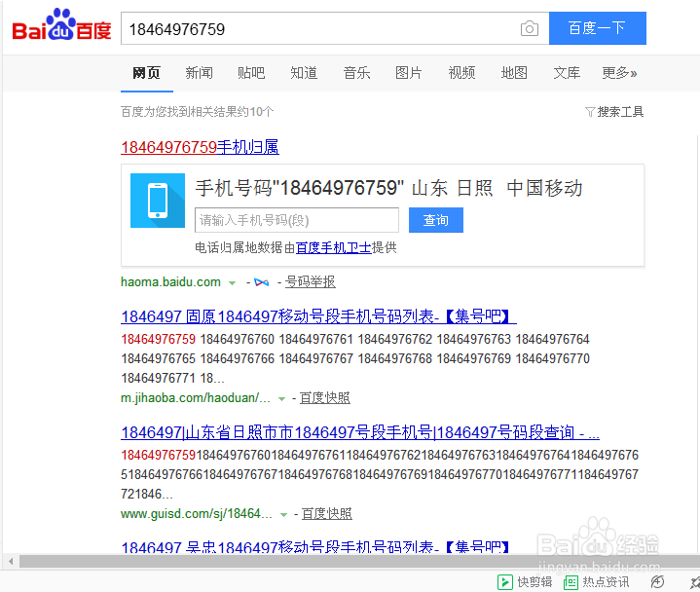Image resolution: width=700 pixels, height=592 pixels.
Task: Click the Baidu logo
Action: 61,24
